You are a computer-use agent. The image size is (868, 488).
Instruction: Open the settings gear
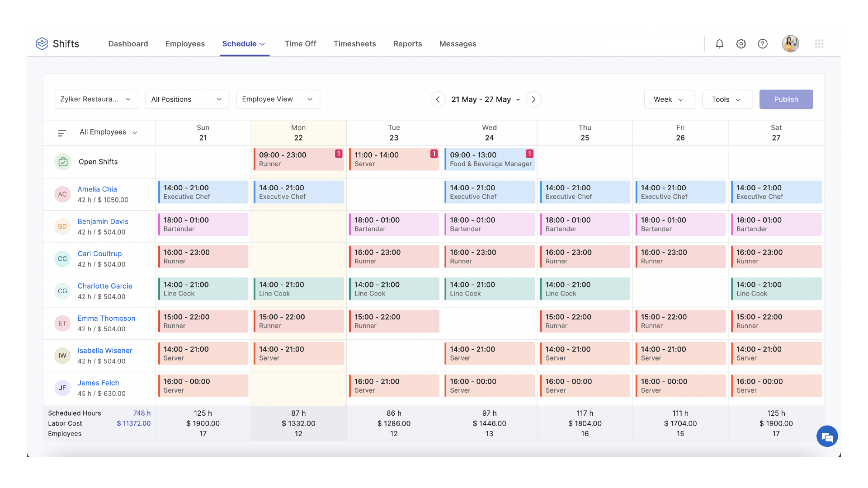point(741,43)
